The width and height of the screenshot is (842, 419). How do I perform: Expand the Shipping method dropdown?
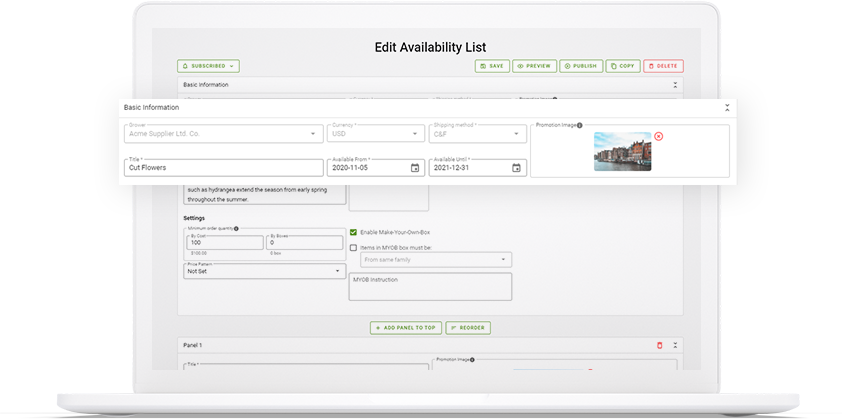(476, 134)
